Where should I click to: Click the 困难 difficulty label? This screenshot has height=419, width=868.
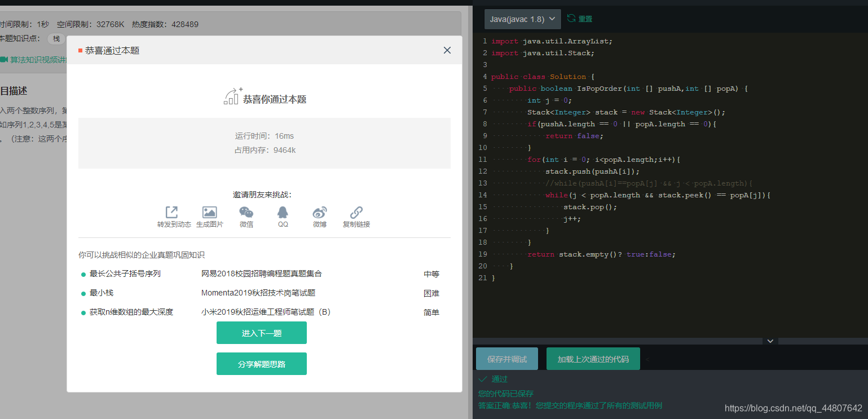431,293
